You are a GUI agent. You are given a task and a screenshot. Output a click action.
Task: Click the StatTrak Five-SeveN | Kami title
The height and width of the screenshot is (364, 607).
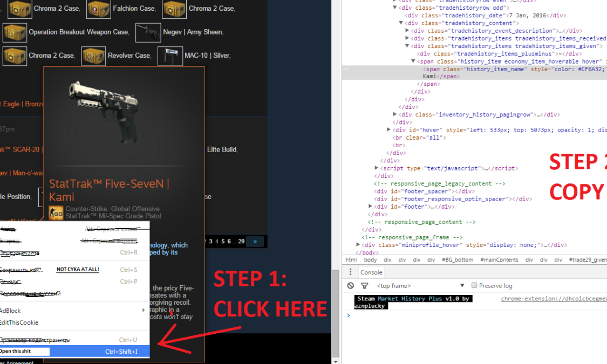(109, 190)
